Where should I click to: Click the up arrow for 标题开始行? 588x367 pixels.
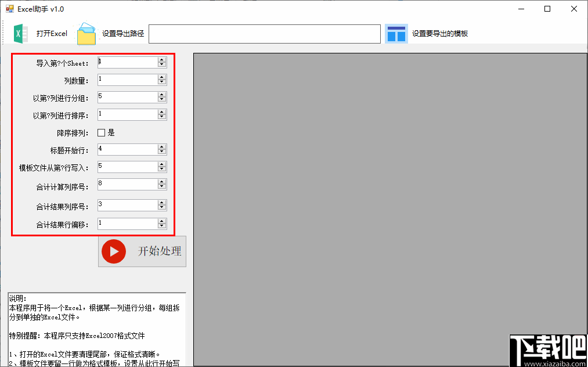coord(161,146)
